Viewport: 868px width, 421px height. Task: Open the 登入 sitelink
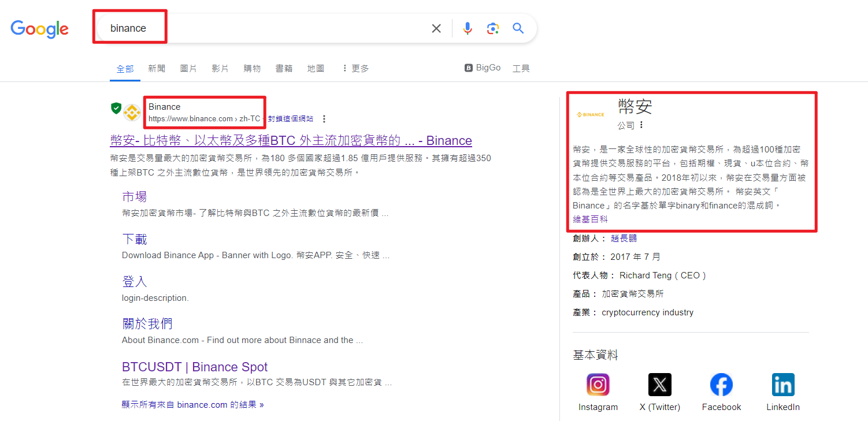[x=134, y=281]
